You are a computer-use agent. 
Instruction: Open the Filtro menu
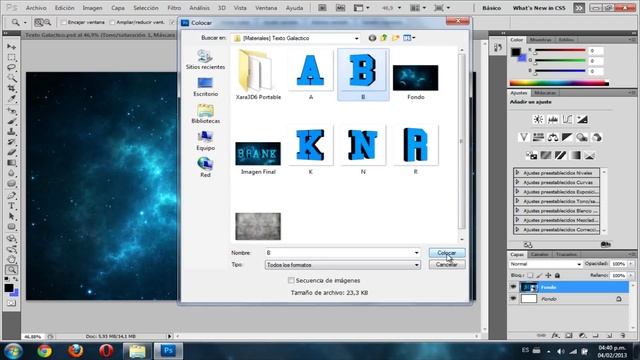tap(174, 8)
